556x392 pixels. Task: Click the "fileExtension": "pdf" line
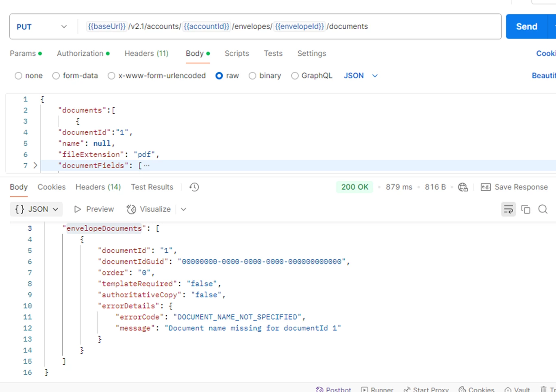tap(109, 154)
